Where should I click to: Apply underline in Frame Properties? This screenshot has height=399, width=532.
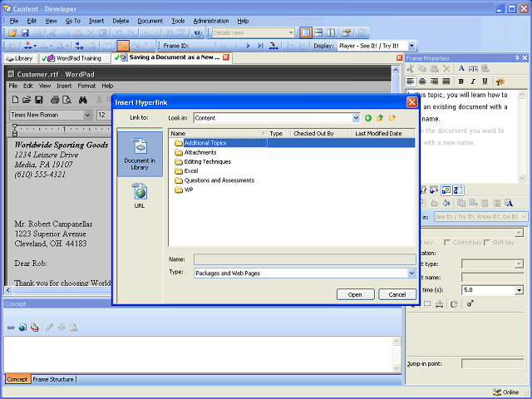(485, 81)
